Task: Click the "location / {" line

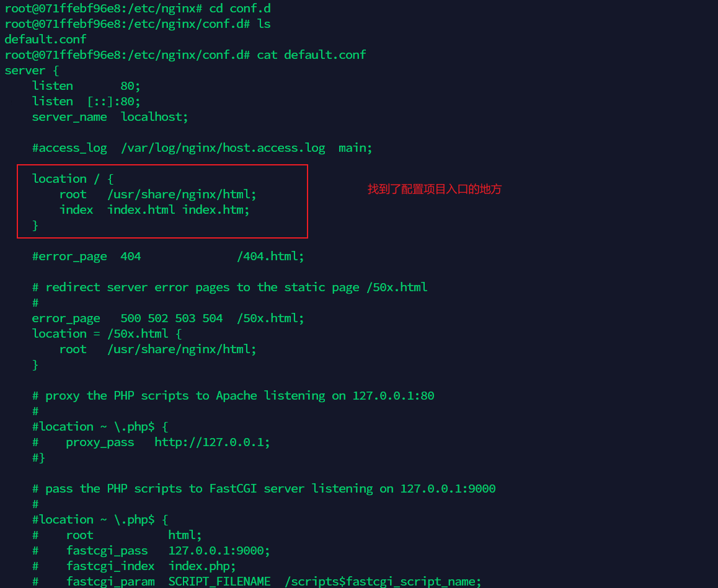Action: click(x=73, y=179)
